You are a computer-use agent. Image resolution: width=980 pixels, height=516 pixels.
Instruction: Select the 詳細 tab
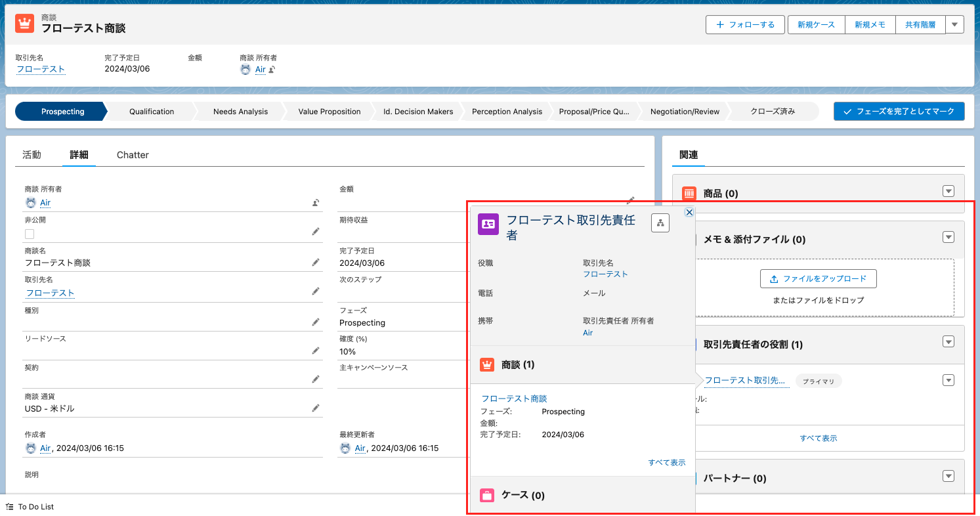[x=79, y=155]
